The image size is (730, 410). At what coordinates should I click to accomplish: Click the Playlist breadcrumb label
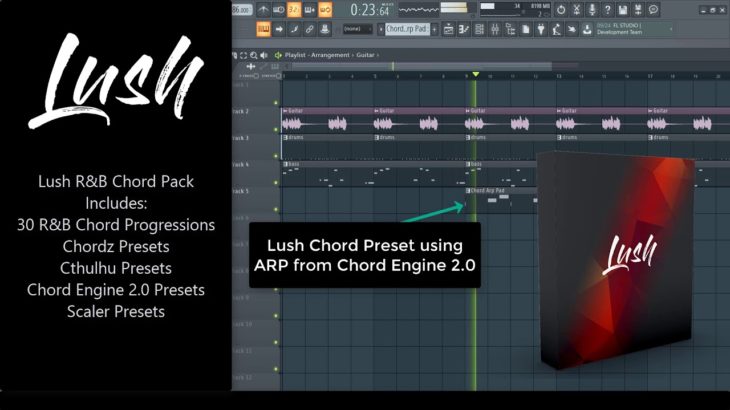[295, 55]
